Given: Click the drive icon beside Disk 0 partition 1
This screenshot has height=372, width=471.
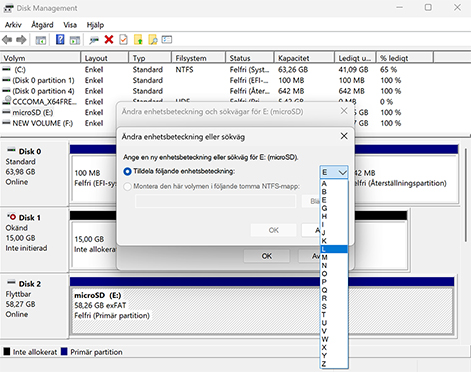Looking at the screenshot, I should pyautogui.click(x=6, y=80).
